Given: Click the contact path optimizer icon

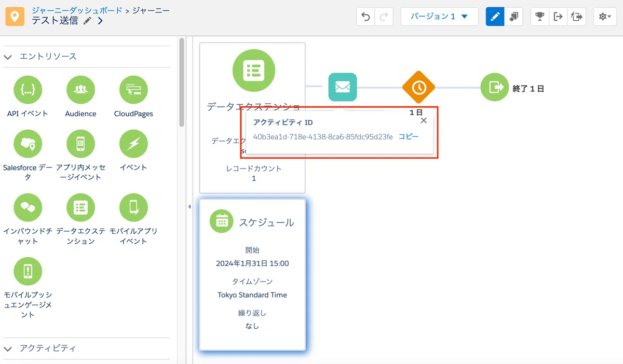Looking at the screenshot, I should pos(576,17).
